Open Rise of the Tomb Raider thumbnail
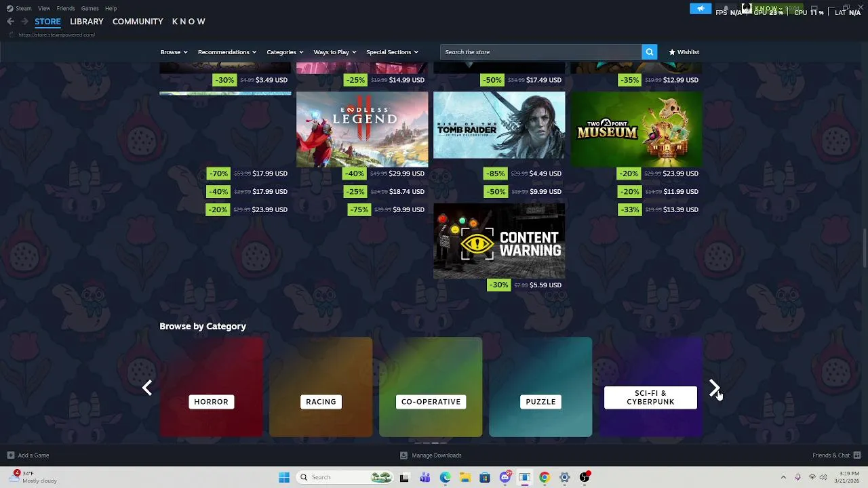 point(499,125)
